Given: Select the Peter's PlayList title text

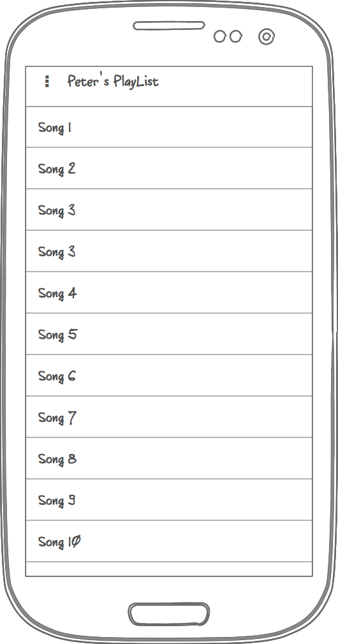Looking at the screenshot, I should tap(113, 82).
